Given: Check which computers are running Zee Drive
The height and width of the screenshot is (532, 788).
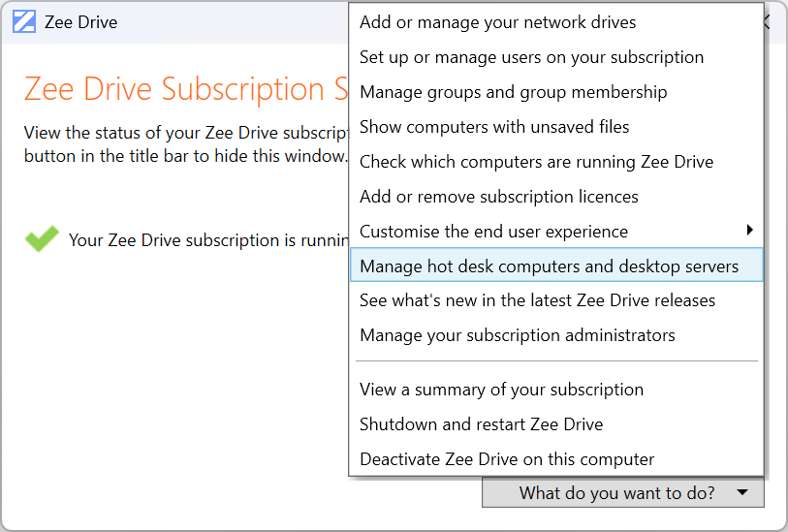Looking at the screenshot, I should pos(536,162).
